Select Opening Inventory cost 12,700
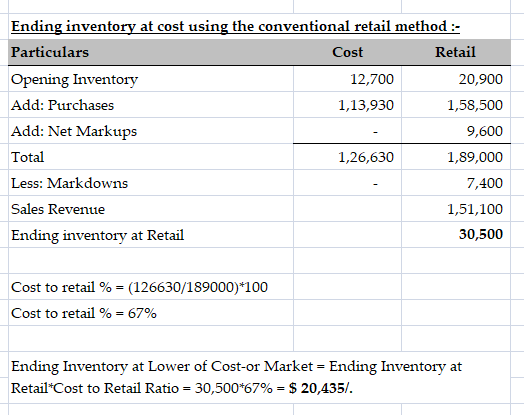This screenshot has height=415, width=524. coord(372,79)
